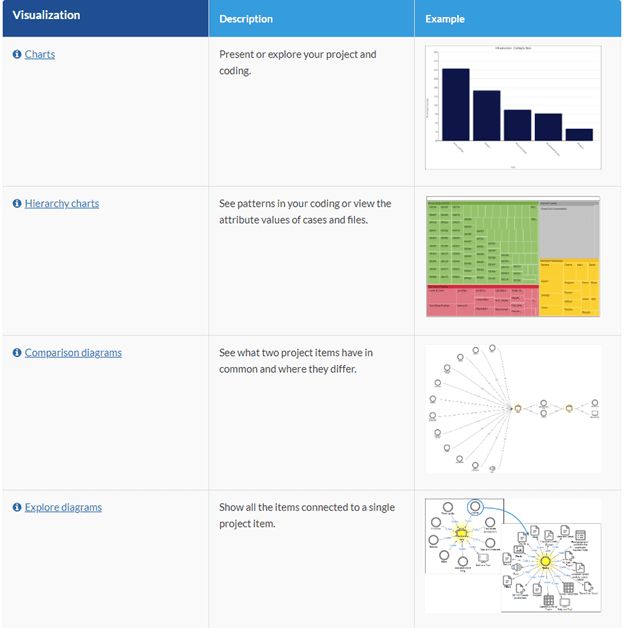The width and height of the screenshot is (624, 628).
Task: Click the comparison diagram example image
Action: tap(513, 408)
